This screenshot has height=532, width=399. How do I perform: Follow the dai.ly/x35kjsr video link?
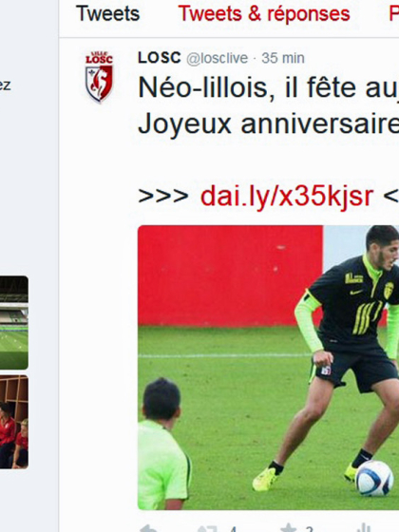pos(287,196)
